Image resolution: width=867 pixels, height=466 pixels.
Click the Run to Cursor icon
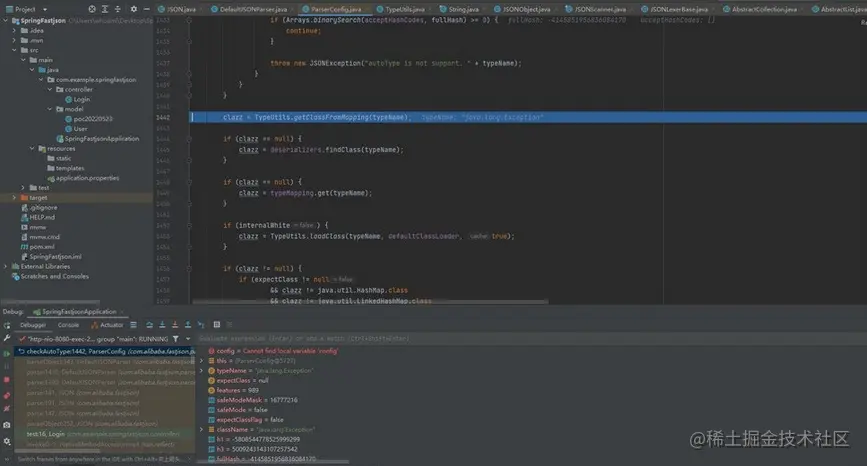201,325
